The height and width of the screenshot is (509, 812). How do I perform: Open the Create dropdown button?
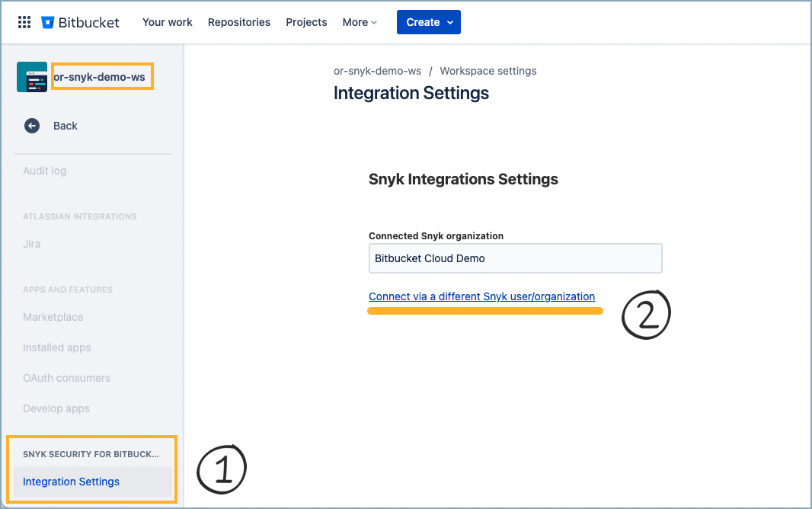click(x=429, y=22)
